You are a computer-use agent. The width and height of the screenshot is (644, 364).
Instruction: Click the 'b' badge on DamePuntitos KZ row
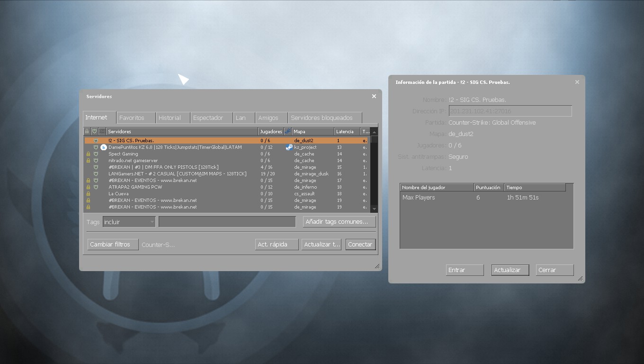point(104,147)
